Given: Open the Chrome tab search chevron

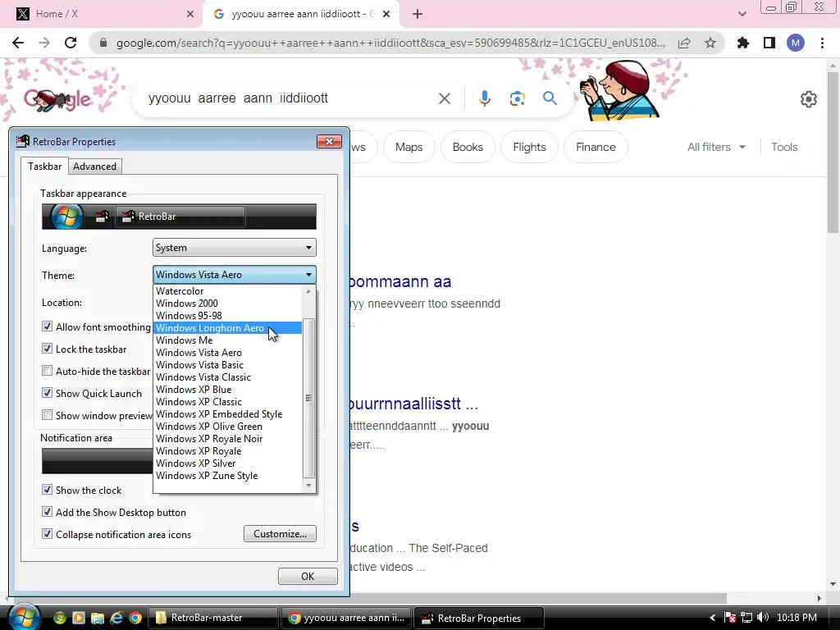Looking at the screenshot, I should (742, 14).
